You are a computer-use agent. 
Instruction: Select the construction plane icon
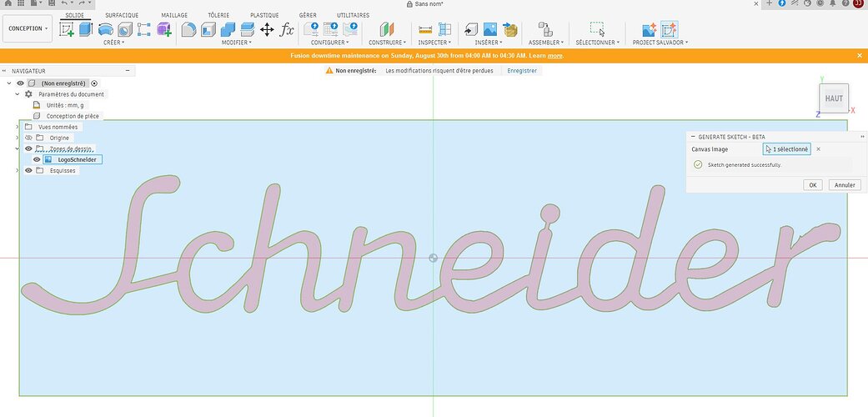[x=387, y=29]
